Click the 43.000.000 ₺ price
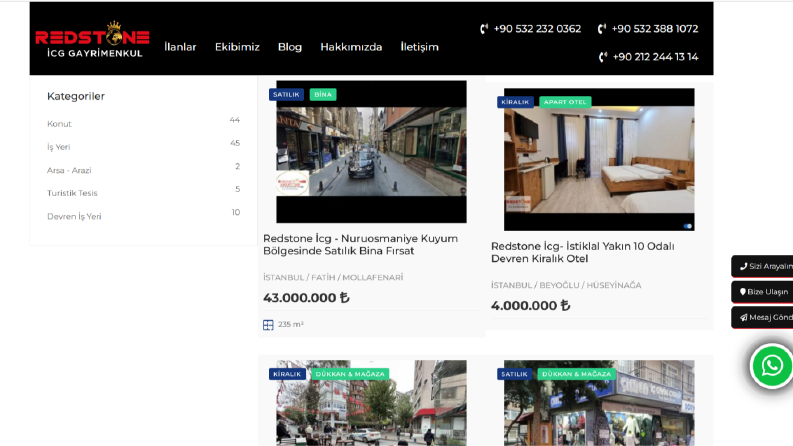Viewport: 793px width, 446px height. tap(306, 298)
